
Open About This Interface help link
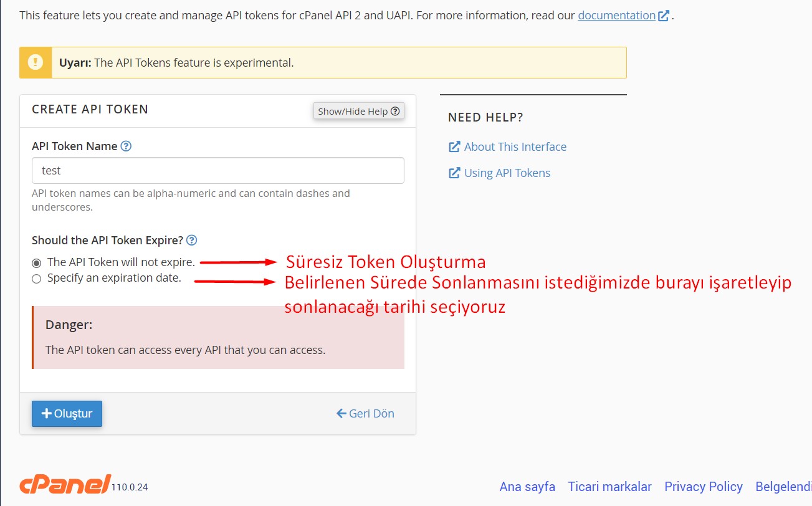(x=515, y=147)
